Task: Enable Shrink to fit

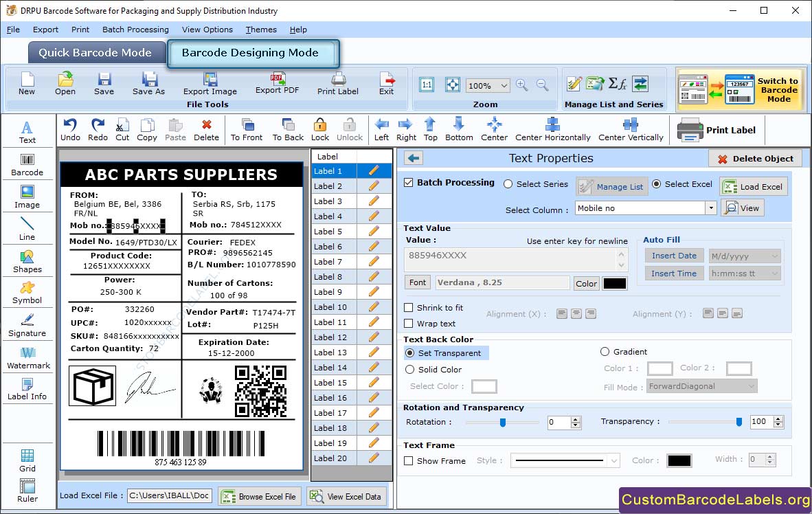Action: coord(409,308)
